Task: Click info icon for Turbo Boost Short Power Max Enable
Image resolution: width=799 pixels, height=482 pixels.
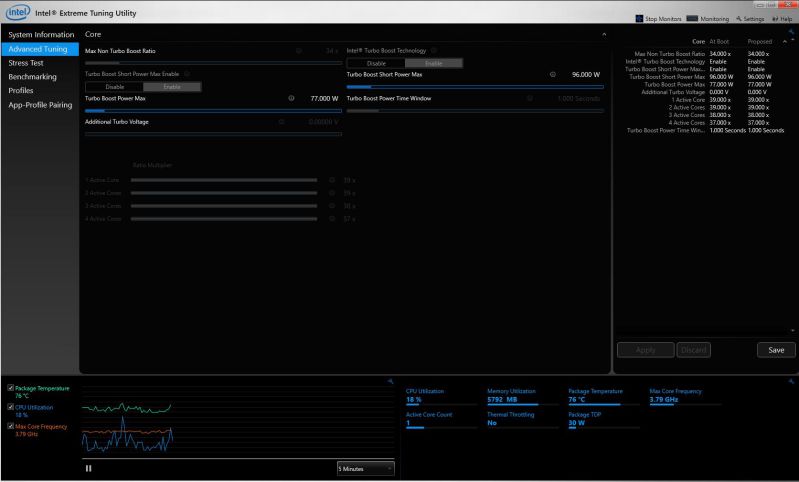Action: (187, 74)
